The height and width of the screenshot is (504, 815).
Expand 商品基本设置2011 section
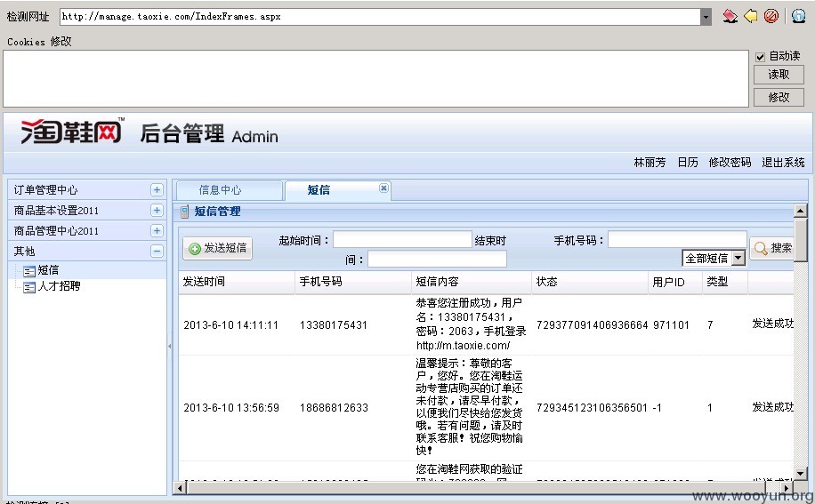click(157, 210)
